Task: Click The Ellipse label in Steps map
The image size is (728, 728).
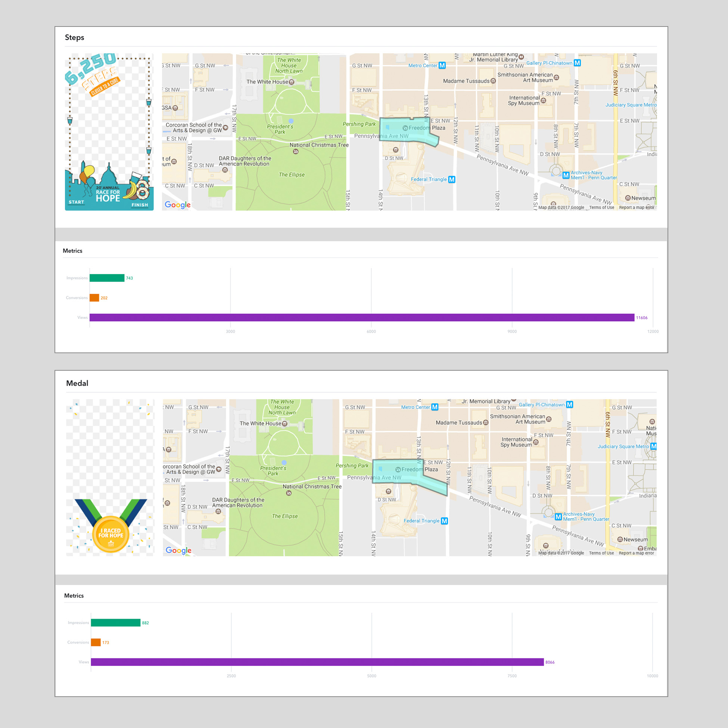Action: 292,175
